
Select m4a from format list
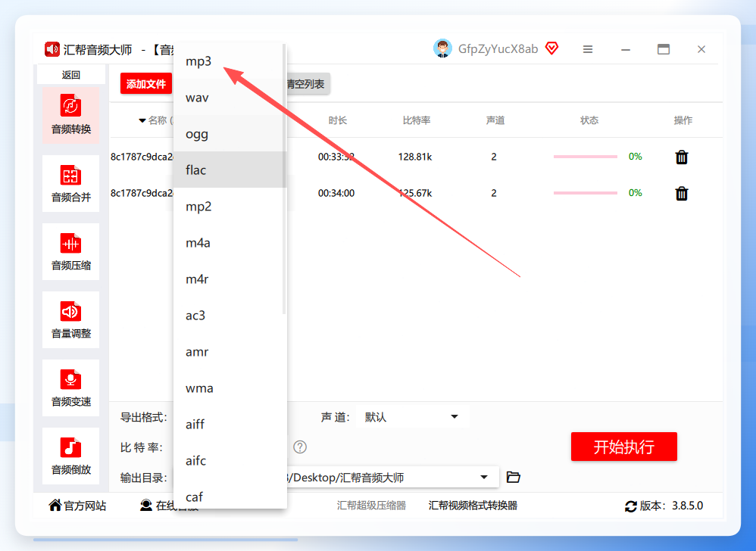230,242
